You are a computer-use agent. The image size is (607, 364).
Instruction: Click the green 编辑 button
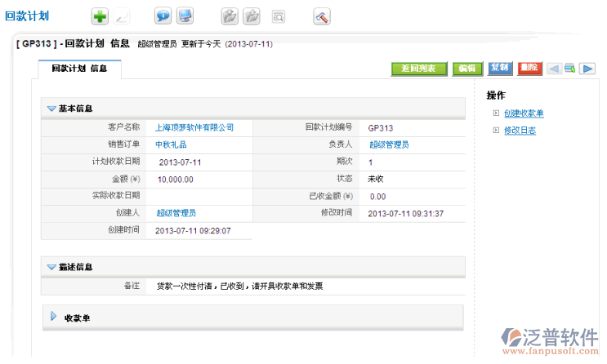[466, 69]
